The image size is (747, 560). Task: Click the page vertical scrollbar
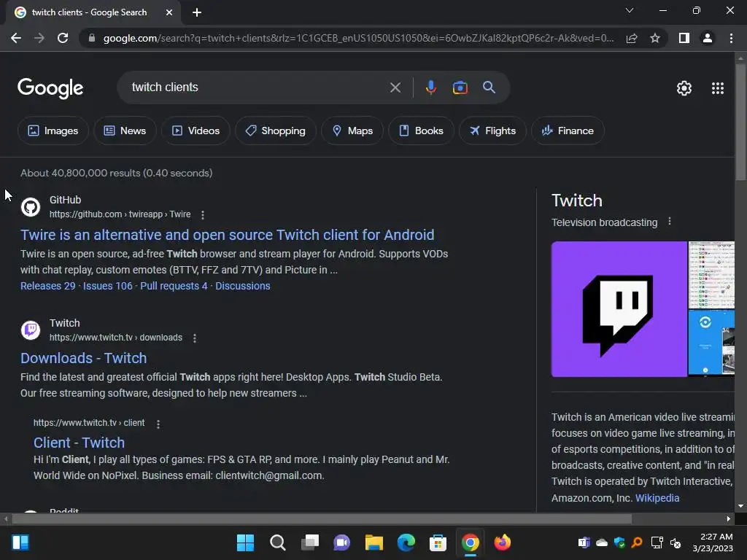740,122
